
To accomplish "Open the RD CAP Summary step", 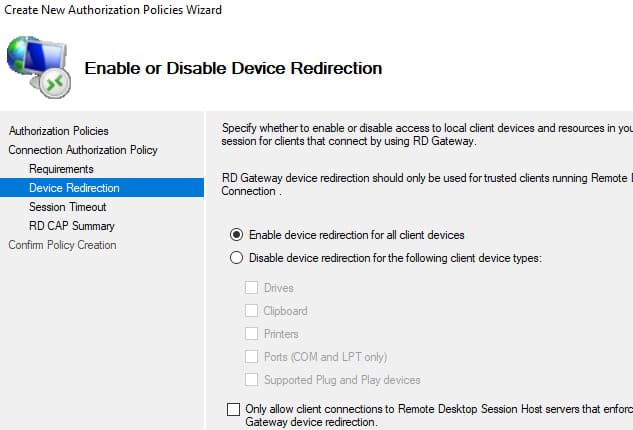I will [71, 226].
